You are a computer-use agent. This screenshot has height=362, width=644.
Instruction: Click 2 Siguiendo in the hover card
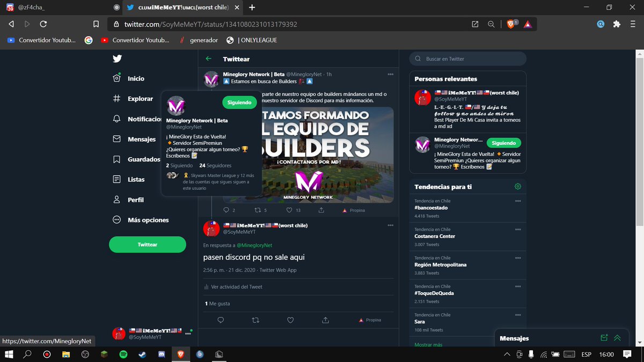[x=179, y=166]
